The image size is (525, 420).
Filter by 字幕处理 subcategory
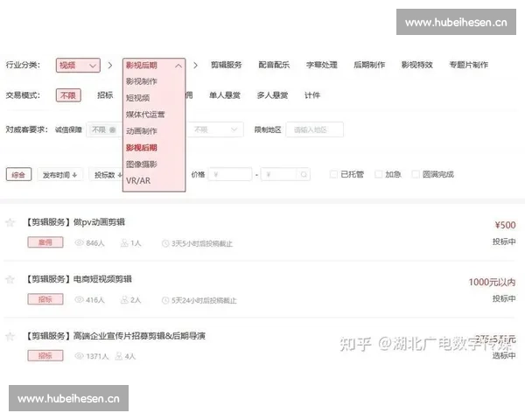321,65
